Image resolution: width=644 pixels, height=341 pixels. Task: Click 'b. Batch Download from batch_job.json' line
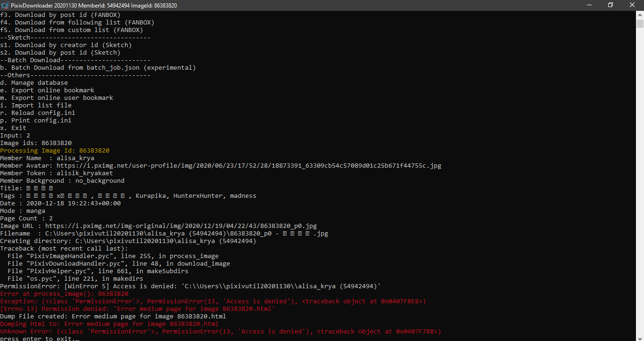tap(98, 68)
